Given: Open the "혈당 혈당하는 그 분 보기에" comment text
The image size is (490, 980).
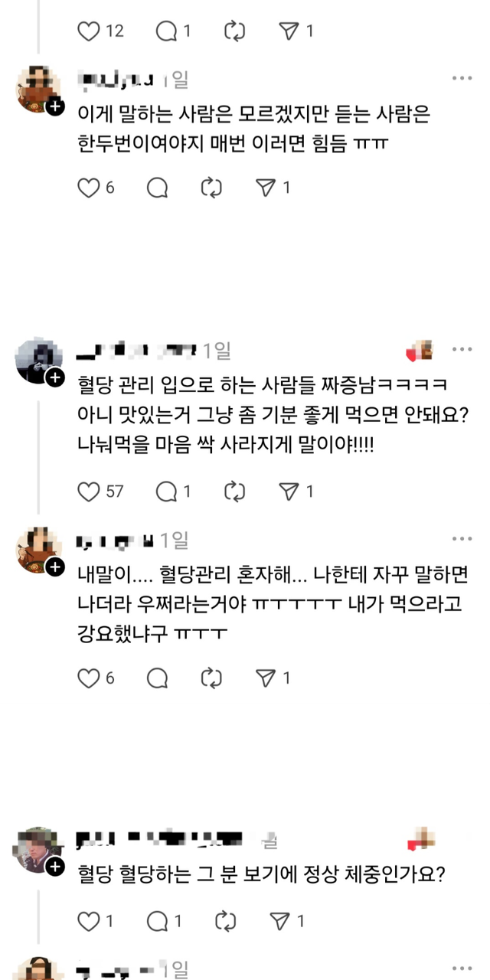Looking at the screenshot, I should tap(262, 872).
